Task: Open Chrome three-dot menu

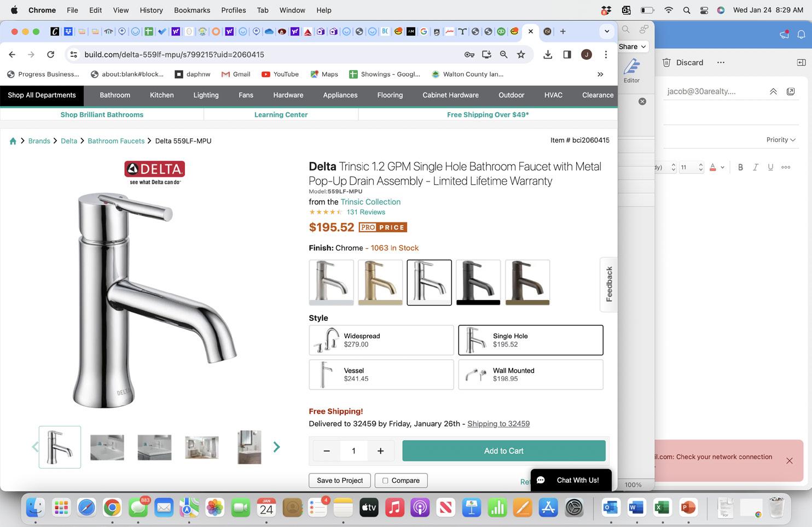Action: (x=606, y=54)
